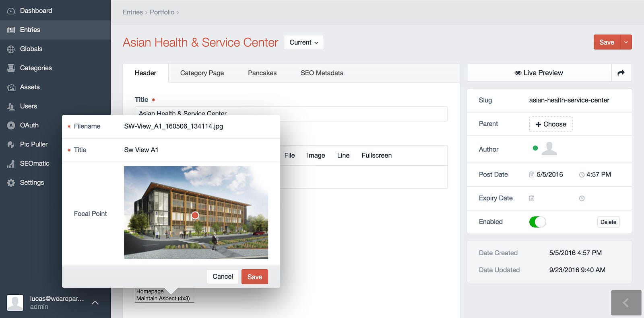Toggle the Enabled switch off
This screenshot has width=644, height=318.
(x=537, y=222)
